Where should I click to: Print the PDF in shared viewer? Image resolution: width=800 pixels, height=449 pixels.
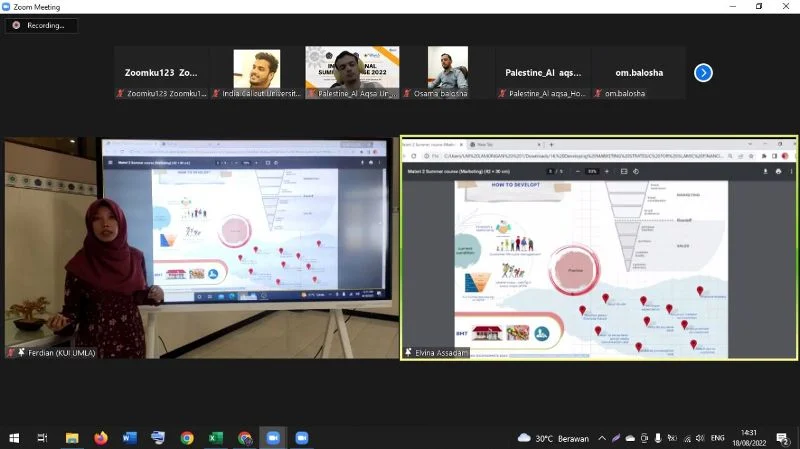[778, 171]
